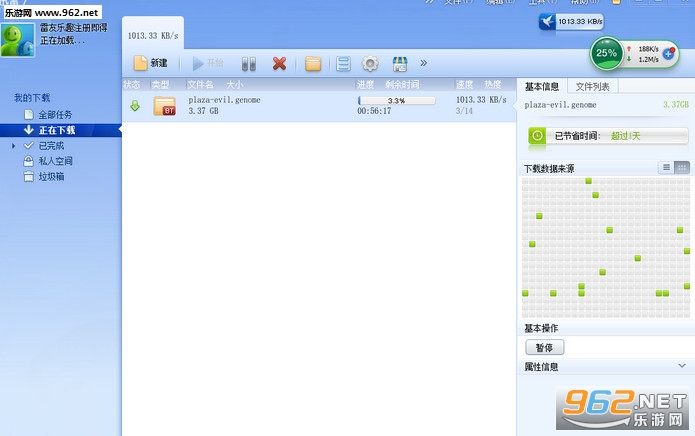Sort by the 大小 column header
Screen dimensions: 695x436
tap(234, 85)
